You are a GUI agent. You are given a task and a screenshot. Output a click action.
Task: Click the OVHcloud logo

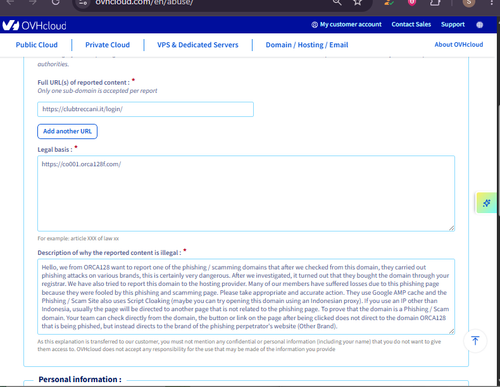(x=34, y=25)
